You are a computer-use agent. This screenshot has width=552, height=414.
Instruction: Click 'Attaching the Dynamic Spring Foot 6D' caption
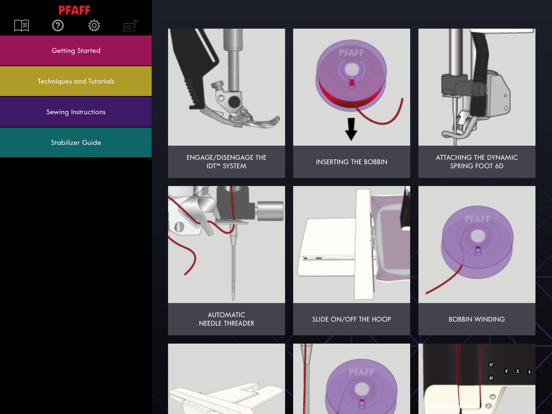[x=477, y=162]
